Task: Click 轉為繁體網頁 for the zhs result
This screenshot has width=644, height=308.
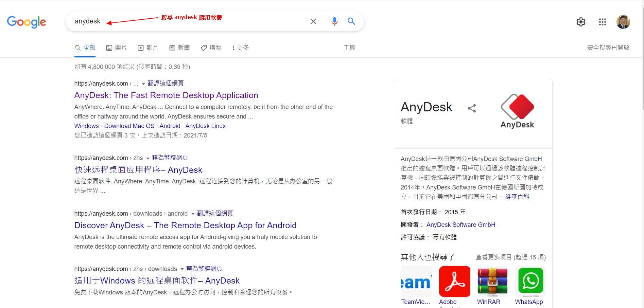Action: click(170, 158)
